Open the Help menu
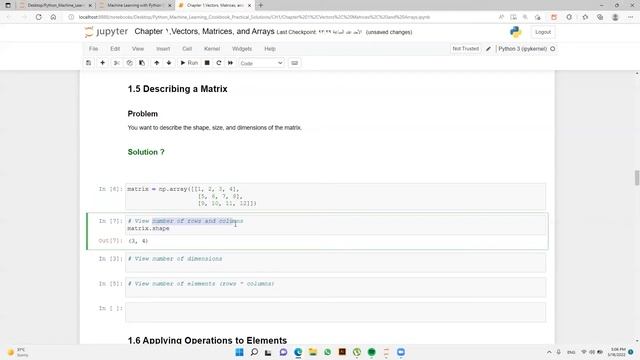The height and width of the screenshot is (360, 640). coord(270,49)
